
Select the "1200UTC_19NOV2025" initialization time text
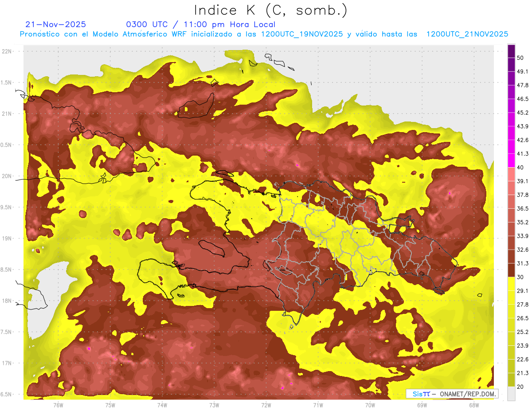(301, 34)
